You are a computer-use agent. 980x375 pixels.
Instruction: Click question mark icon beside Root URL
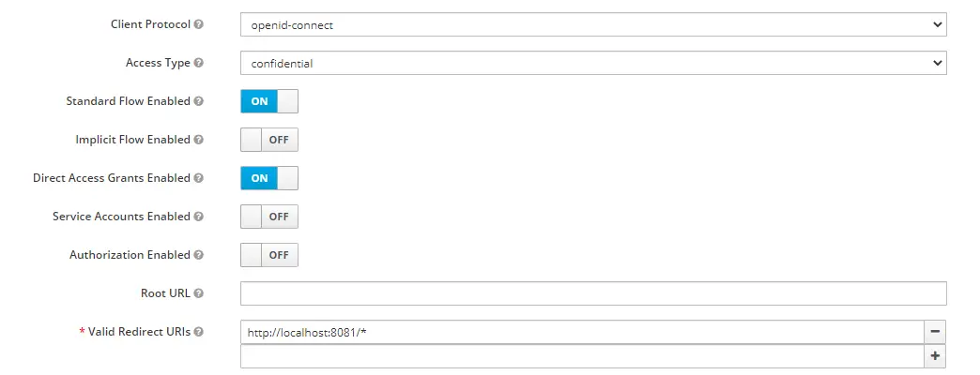[199, 293]
